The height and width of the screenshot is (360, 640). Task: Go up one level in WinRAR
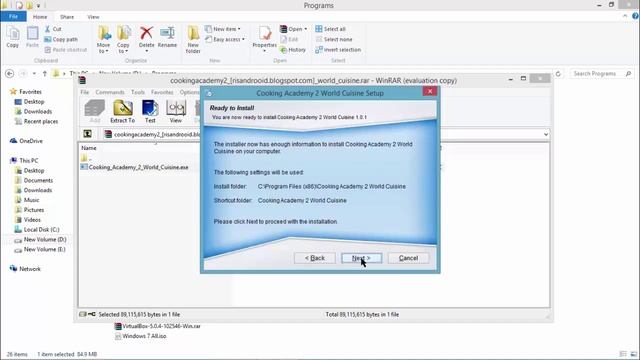(x=87, y=134)
